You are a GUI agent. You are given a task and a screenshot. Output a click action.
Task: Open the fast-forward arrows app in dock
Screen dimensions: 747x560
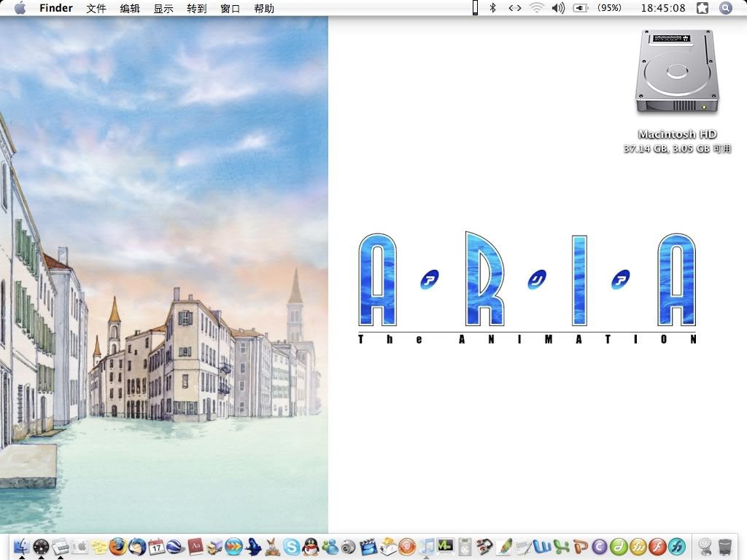pos(234,547)
